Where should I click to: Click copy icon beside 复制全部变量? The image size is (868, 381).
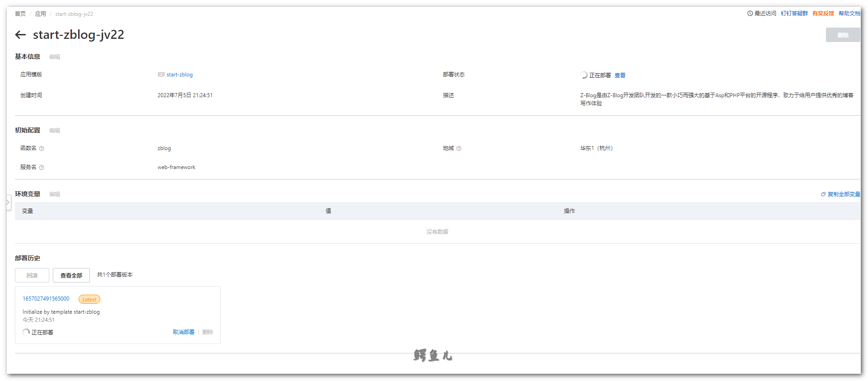[x=823, y=194]
